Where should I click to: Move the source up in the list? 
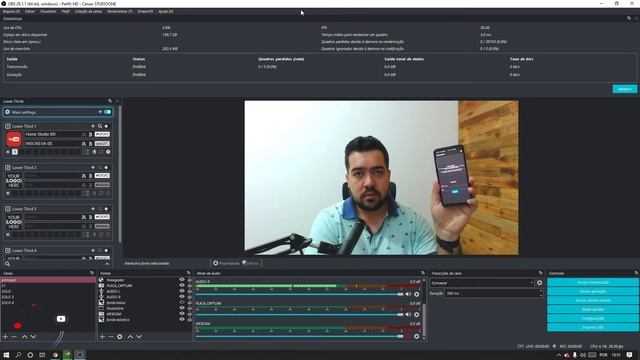point(130,337)
